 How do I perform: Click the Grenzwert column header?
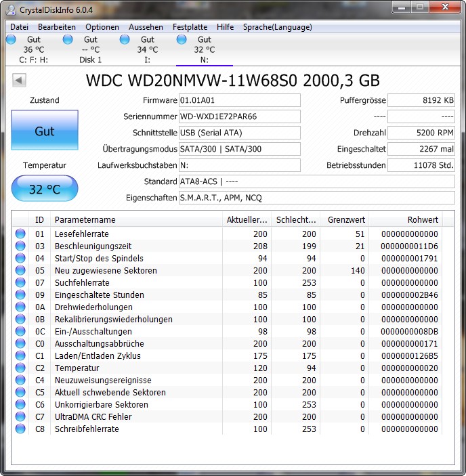coord(344,220)
